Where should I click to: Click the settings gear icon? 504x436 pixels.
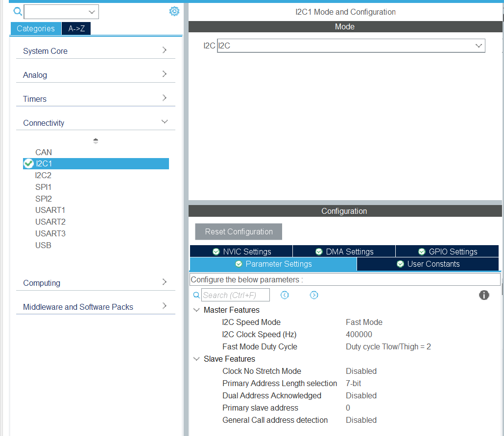pyautogui.click(x=174, y=11)
